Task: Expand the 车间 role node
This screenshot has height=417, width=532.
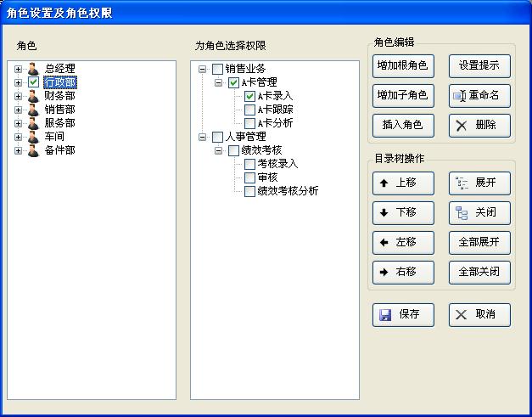Action: (x=18, y=138)
